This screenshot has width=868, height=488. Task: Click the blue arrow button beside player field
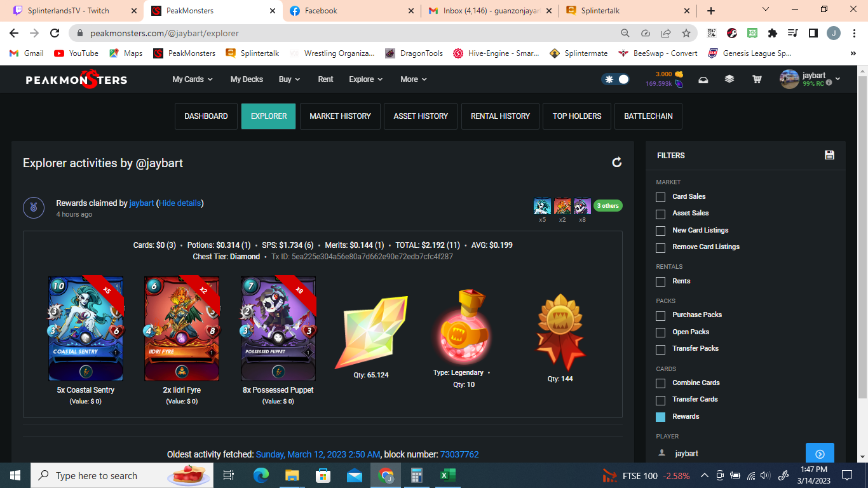click(x=820, y=454)
